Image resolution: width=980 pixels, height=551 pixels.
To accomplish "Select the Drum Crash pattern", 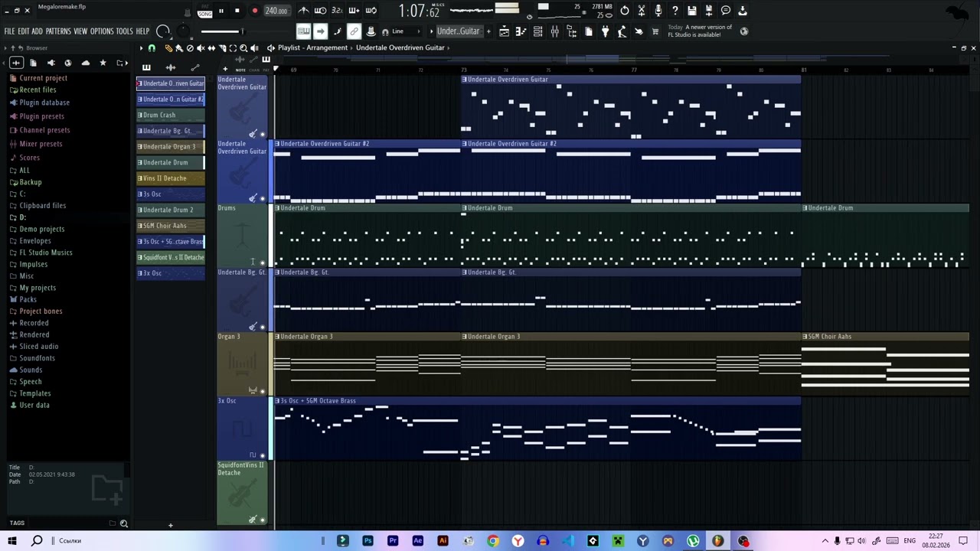I will coord(171,115).
